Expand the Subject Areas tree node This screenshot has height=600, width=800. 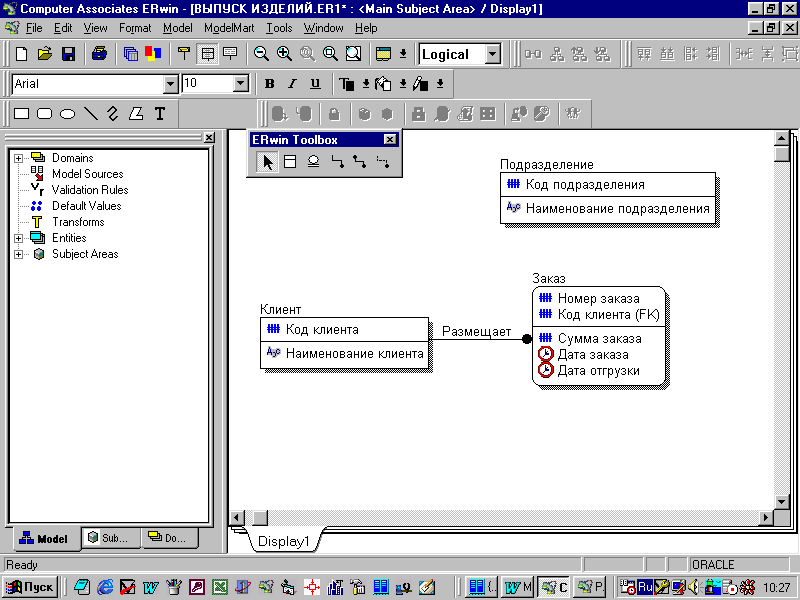click(18, 254)
